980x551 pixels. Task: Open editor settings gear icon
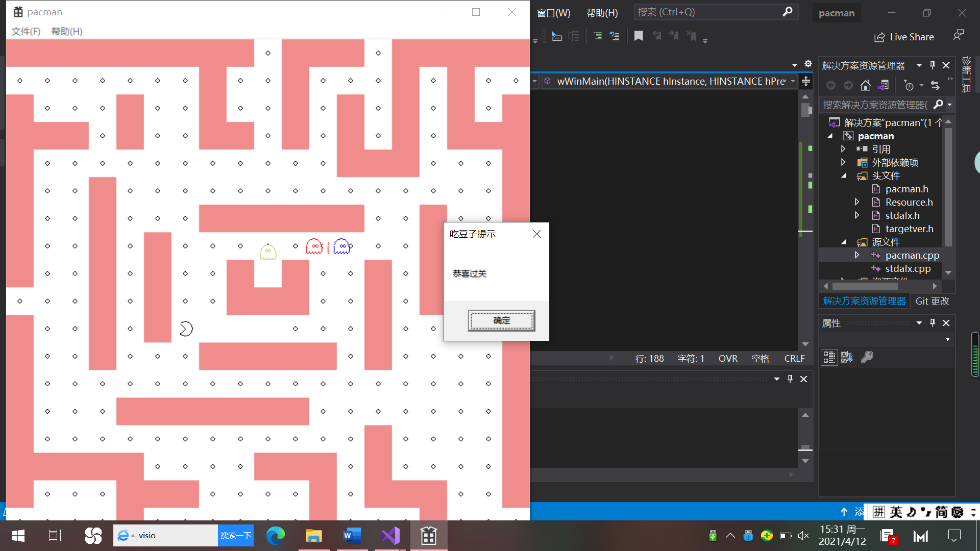[808, 64]
